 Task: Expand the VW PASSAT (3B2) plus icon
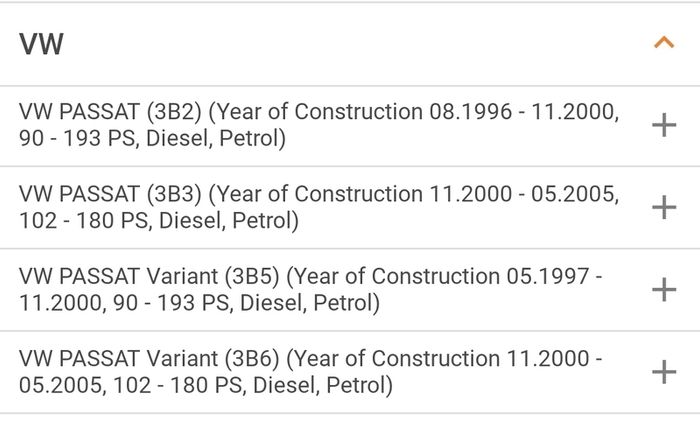664,125
